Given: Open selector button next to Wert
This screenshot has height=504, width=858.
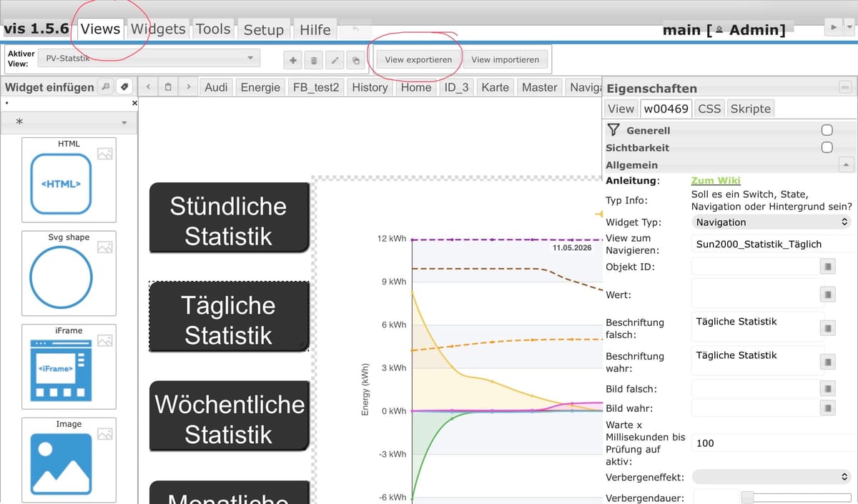Looking at the screenshot, I should 828,295.
